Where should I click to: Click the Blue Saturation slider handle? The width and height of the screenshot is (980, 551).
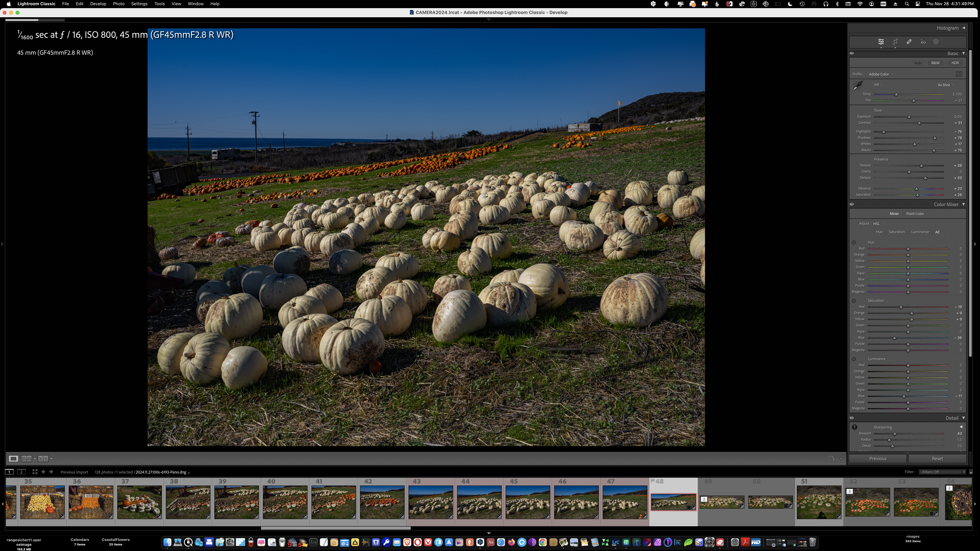tap(894, 338)
